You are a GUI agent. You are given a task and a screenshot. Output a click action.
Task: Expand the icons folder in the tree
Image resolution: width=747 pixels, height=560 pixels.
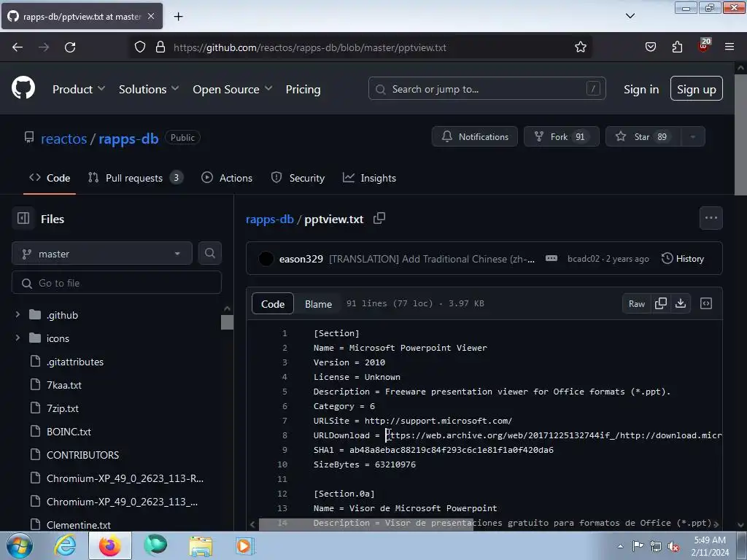coord(18,338)
